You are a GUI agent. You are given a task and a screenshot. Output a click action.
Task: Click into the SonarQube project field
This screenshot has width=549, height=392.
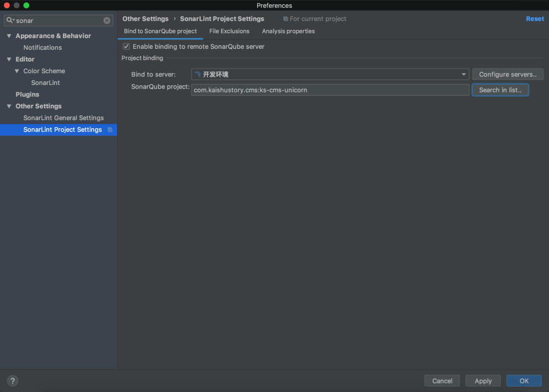click(x=330, y=90)
